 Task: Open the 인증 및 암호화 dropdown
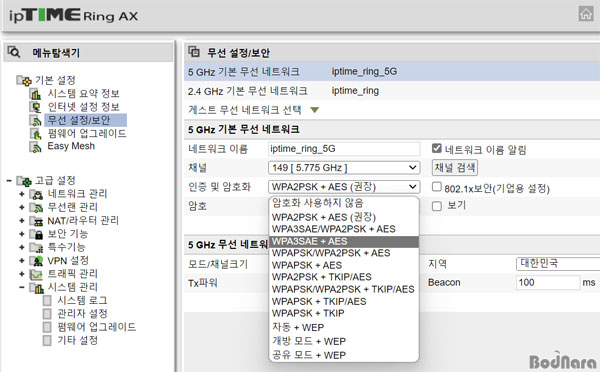coord(344,187)
